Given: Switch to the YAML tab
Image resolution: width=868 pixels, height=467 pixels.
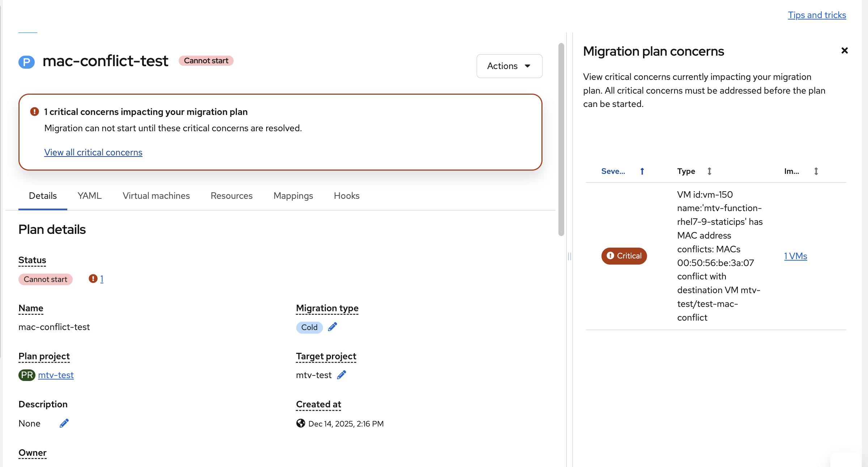Looking at the screenshot, I should click(x=89, y=196).
